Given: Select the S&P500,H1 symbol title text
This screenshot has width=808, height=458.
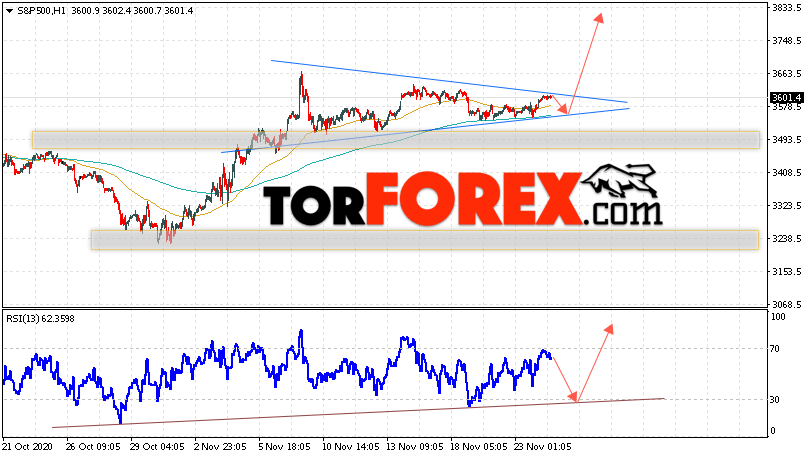Looking at the screenshot, I should click(42, 11).
